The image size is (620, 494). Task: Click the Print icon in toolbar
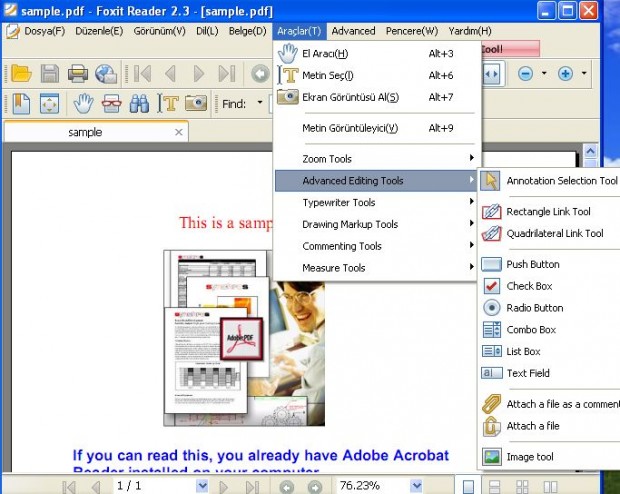pyautogui.click(x=77, y=74)
